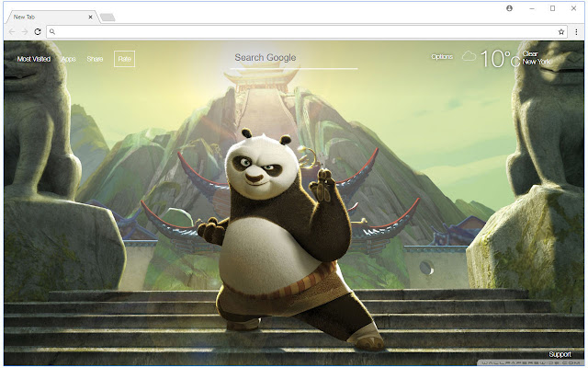The image size is (588, 368).
Task: Click the browser forward arrow
Action: (25, 32)
